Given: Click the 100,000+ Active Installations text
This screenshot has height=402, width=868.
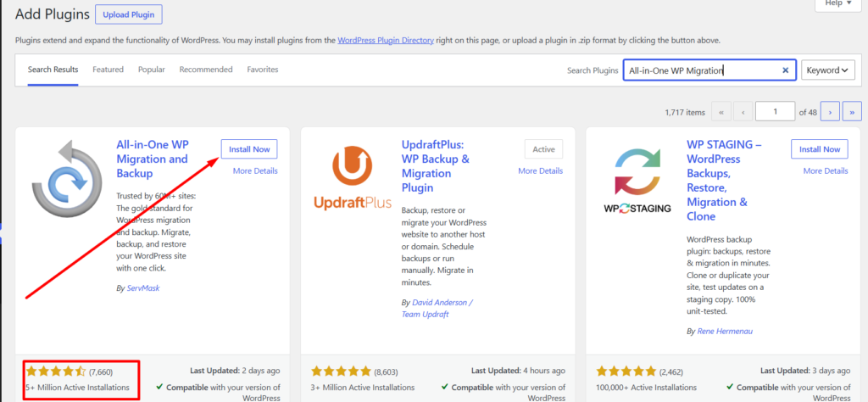Looking at the screenshot, I should pos(647,388).
